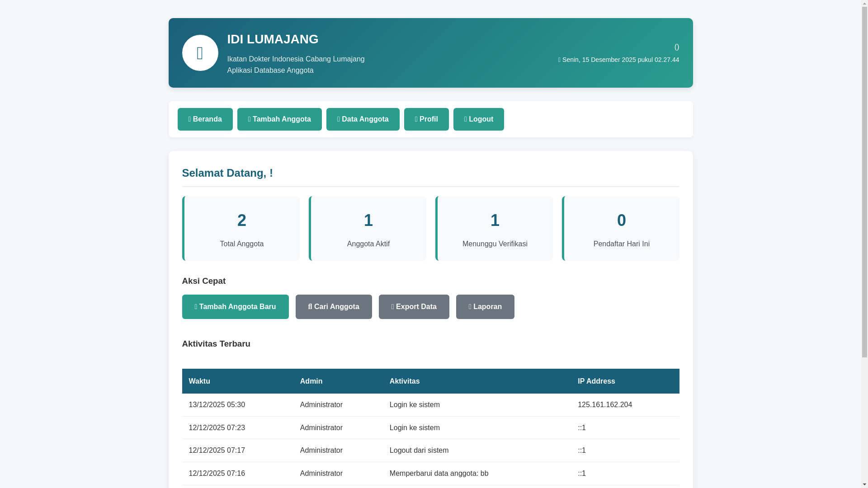Click the date and time in header
Viewport: 868px width, 488px height.
[618, 60]
